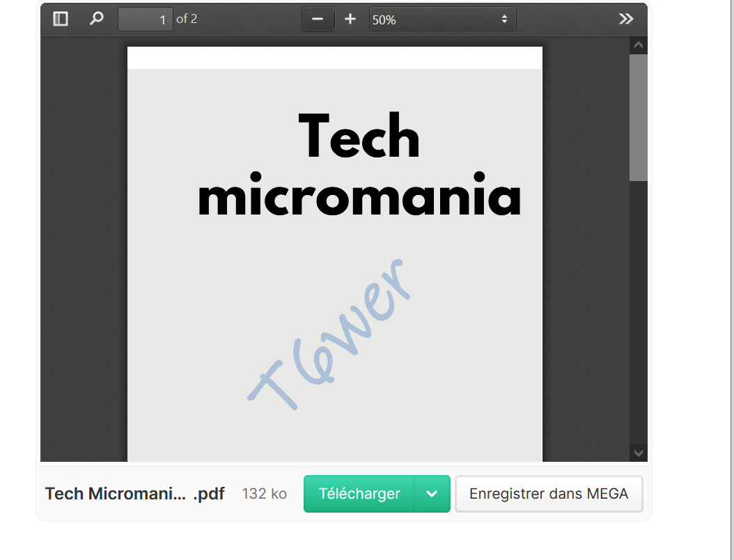
Task: Click Enregistrer dans MEGA button
Action: pyautogui.click(x=549, y=494)
